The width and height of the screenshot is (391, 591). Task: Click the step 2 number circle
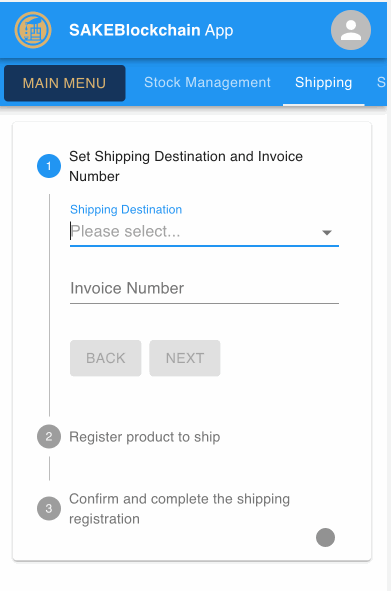click(49, 436)
